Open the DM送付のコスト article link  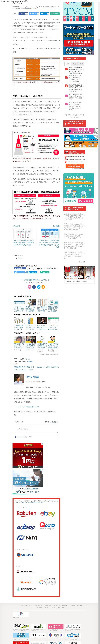pyautogui.click(x=49, y=244)
